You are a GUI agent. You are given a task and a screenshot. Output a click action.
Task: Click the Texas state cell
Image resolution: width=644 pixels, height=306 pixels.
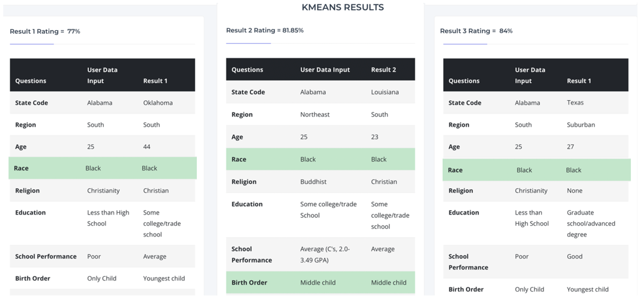pyautogui.click(x=575, y=102)
